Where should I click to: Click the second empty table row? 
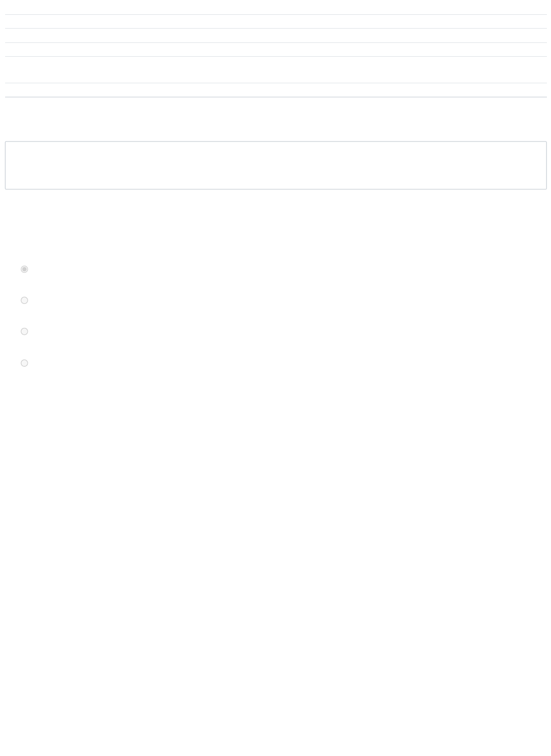click(x=276, y=35)
